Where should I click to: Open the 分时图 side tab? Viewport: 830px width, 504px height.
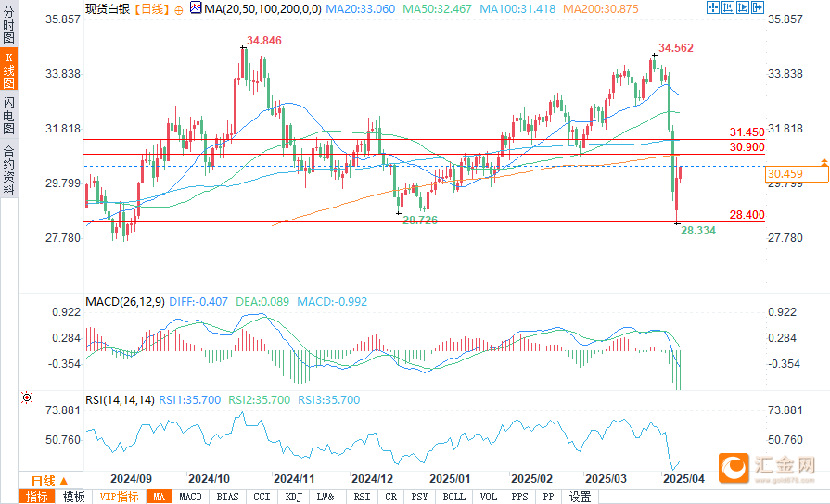click(8, 24)
